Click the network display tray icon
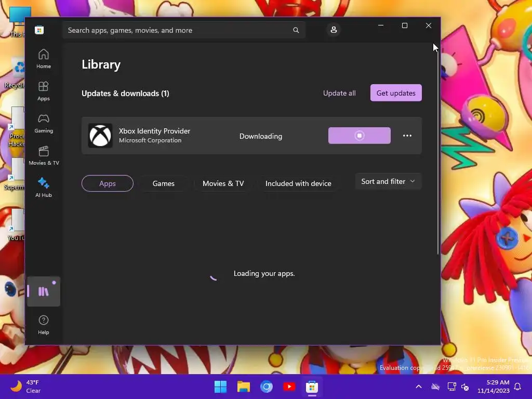 point(451,387)
